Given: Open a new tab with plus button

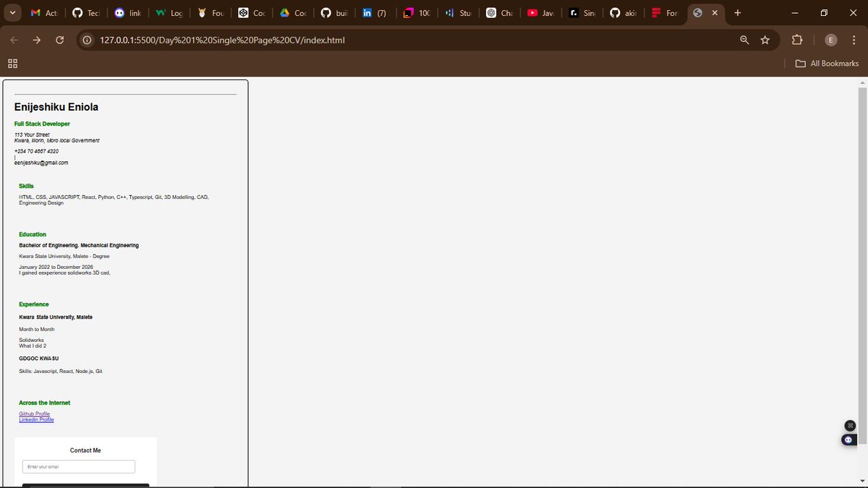Looking at the screenshot, I should pos(738,13).
